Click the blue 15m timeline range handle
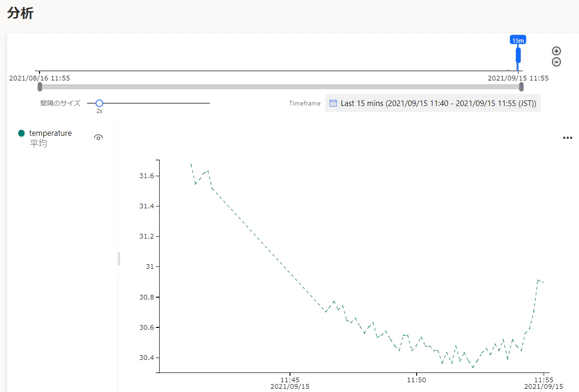 tap(518, 55)
